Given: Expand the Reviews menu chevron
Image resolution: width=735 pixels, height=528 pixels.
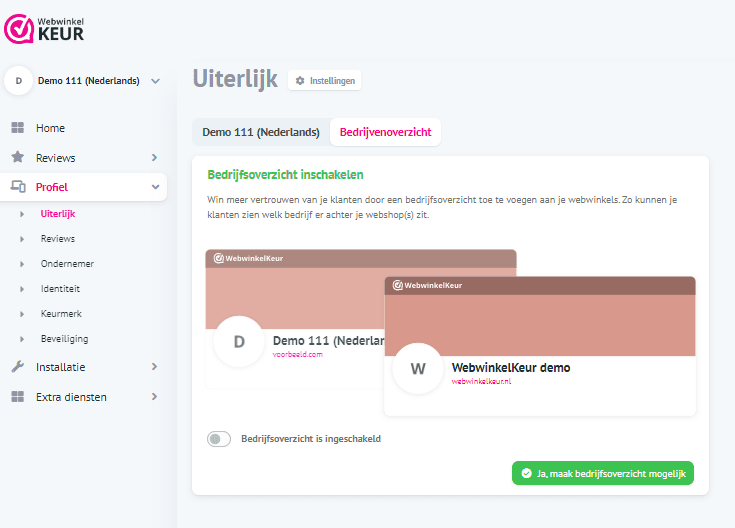Looking at the screenshot, I should point(154,158).
